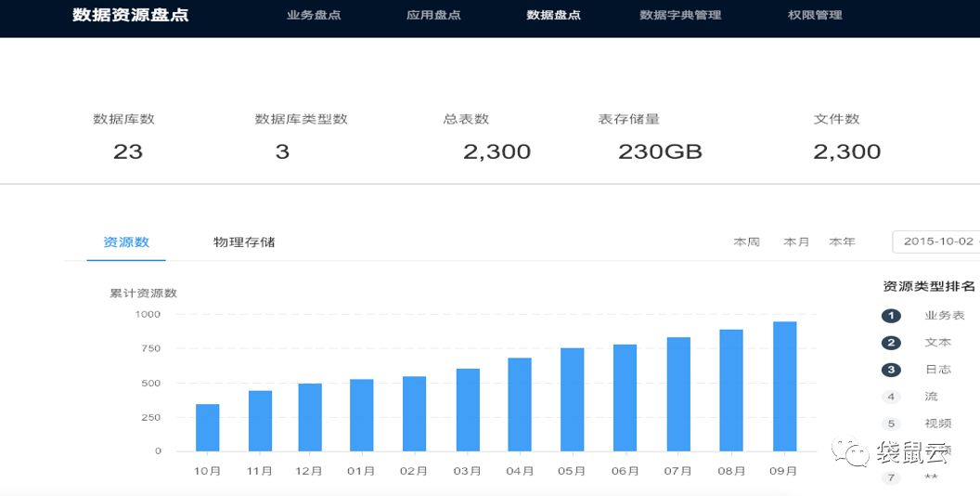Click the 1000 y-axis label
The height and width of the screenshot is (496, 980).
coord(148,314)
